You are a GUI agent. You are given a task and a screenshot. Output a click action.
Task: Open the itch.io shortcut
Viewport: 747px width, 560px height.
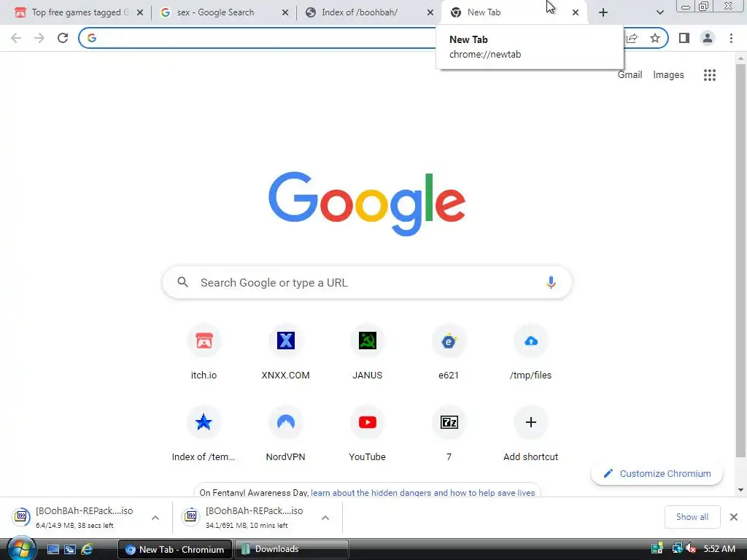click(204, 353)
